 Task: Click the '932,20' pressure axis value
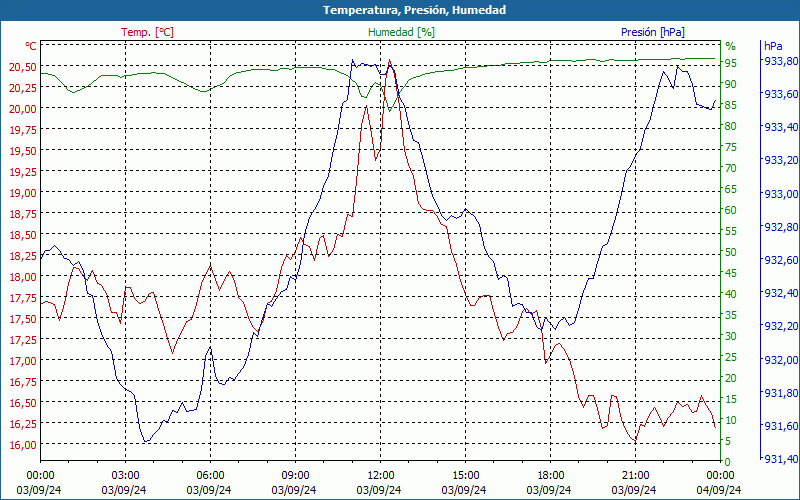coord(781,327)
